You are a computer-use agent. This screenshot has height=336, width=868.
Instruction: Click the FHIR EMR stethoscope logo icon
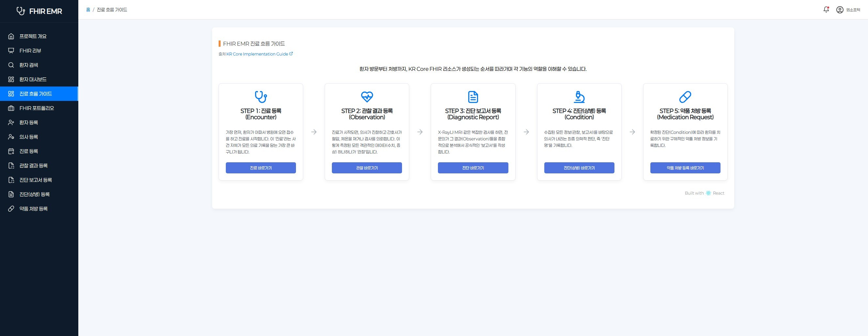[x=21, y=11]
